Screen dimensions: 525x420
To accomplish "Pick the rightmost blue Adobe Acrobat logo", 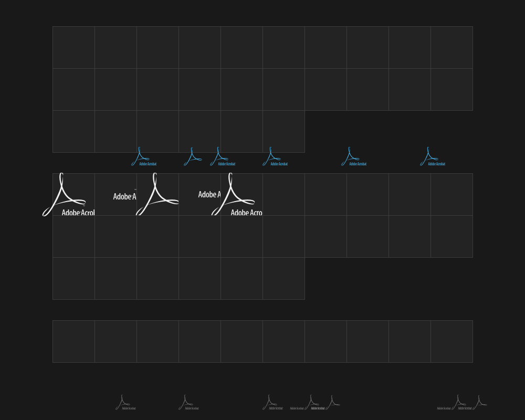I will (433, 156).
